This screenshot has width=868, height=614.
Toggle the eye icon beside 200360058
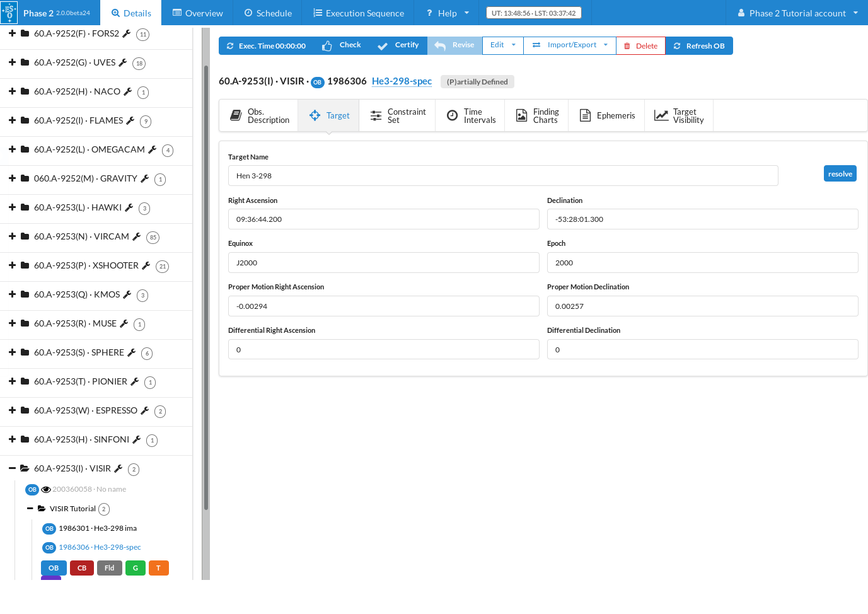tap(46, 490)
